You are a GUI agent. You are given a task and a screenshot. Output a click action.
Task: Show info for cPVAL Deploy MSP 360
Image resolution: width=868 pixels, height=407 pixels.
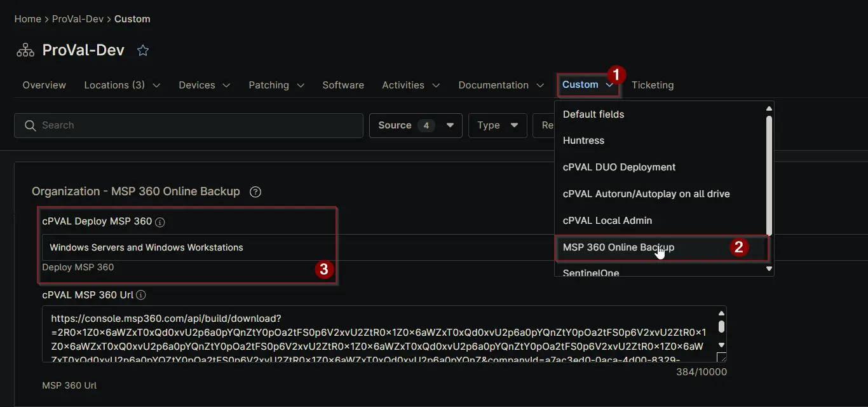(x=160, y=222)
